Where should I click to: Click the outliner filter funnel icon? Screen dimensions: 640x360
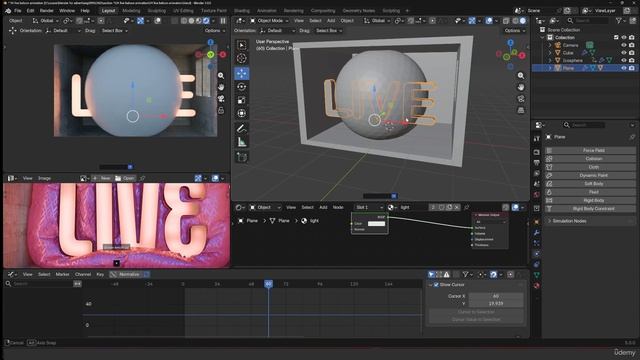click(620, 20)
